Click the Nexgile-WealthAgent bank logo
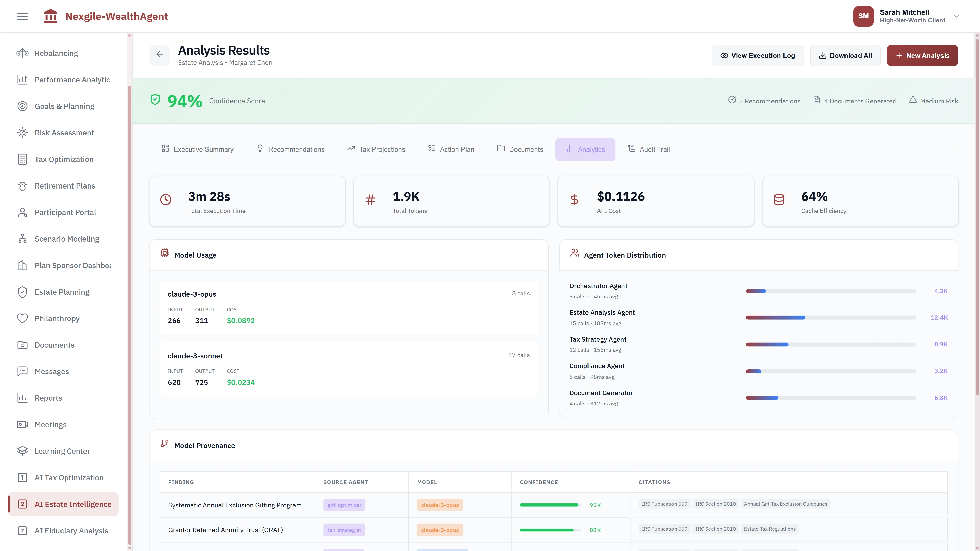This screenshot has height=551, width=980. coord(51,16)
